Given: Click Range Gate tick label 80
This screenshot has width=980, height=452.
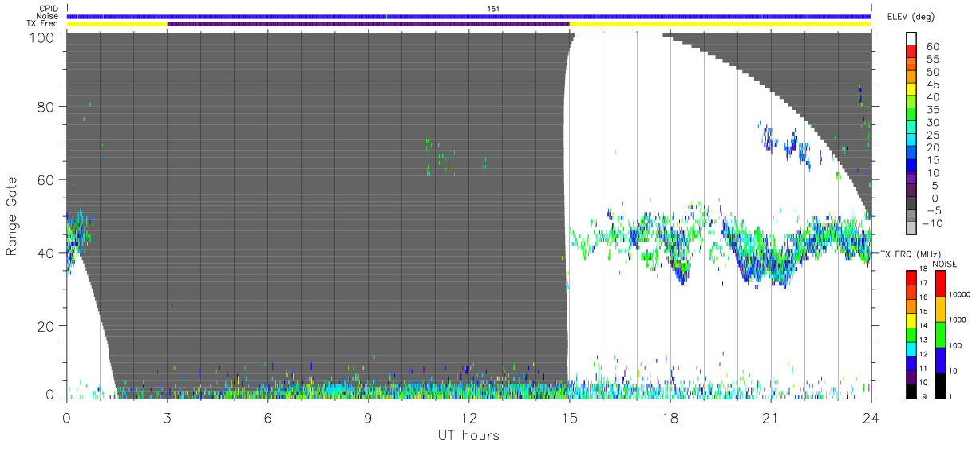Looking at the screenshot, I should coord(46,106).
